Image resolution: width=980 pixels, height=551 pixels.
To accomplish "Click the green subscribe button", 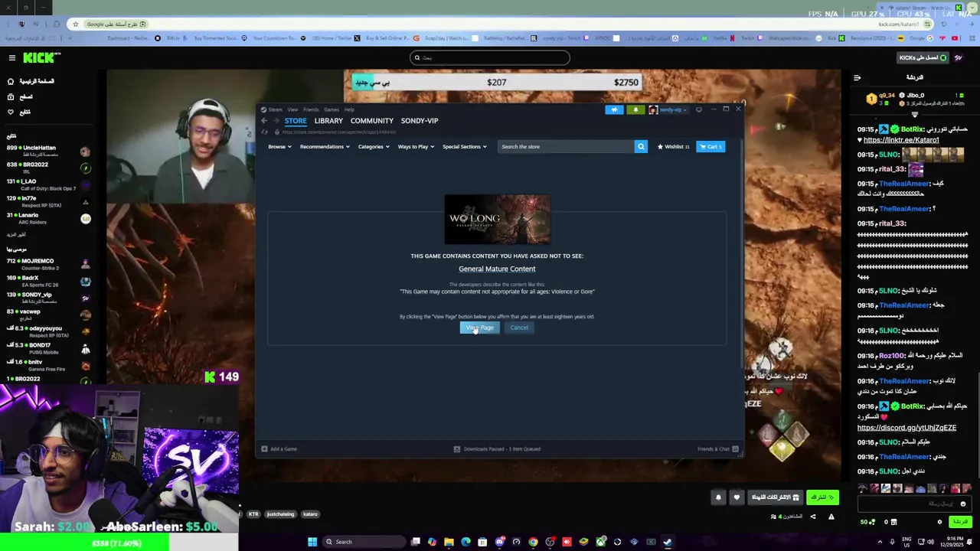I will click(x=822, y=497).
